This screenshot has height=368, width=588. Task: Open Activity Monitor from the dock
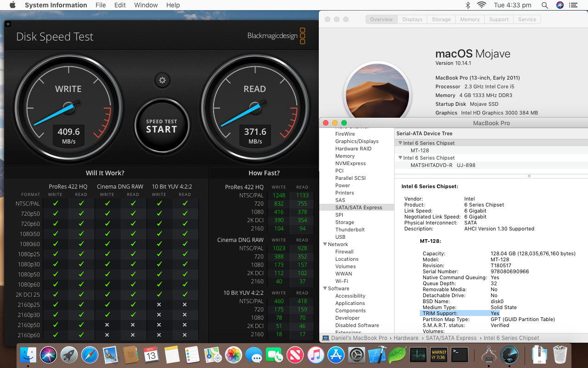(418, 355)
